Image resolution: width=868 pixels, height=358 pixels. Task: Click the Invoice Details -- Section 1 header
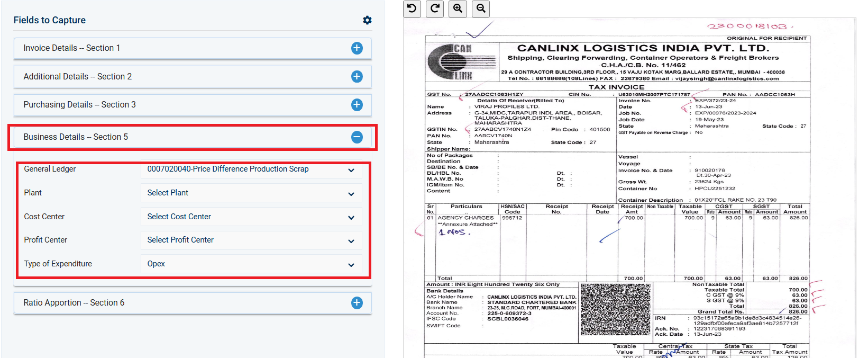(193, 48)
